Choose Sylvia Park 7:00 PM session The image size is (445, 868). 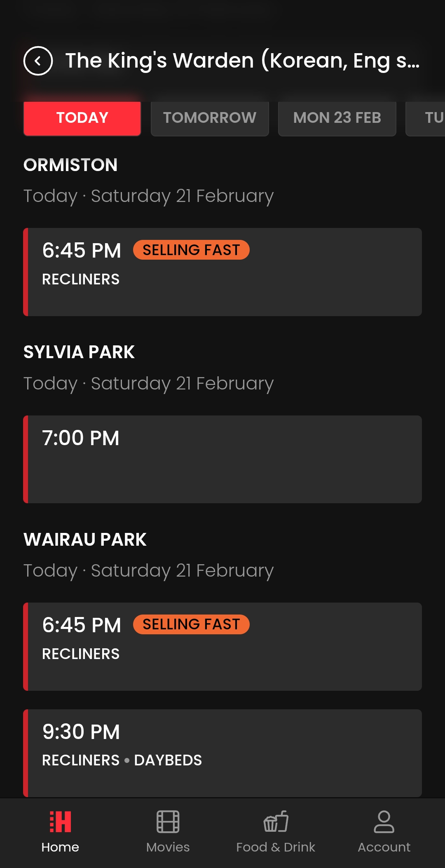[x=222, y=459]
